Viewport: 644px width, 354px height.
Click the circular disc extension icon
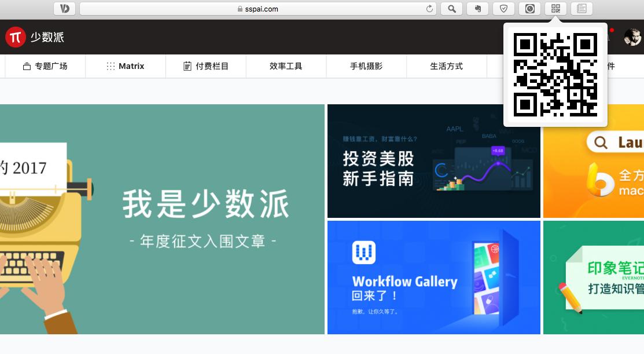(x=530, y=9)
